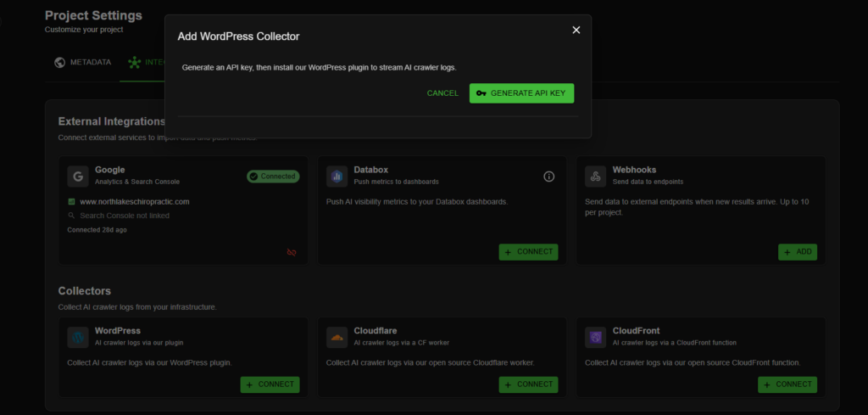Connect the Cloudflare collector

point(528,384)
